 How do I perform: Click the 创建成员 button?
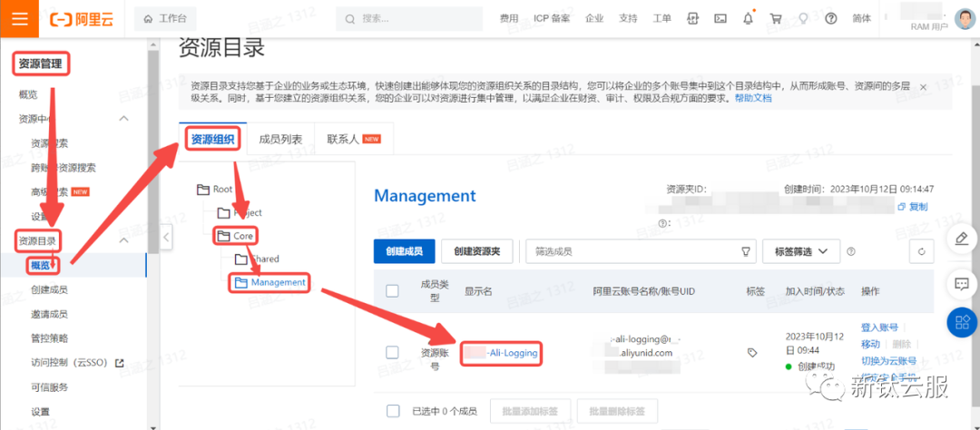[x=405, y=251]
